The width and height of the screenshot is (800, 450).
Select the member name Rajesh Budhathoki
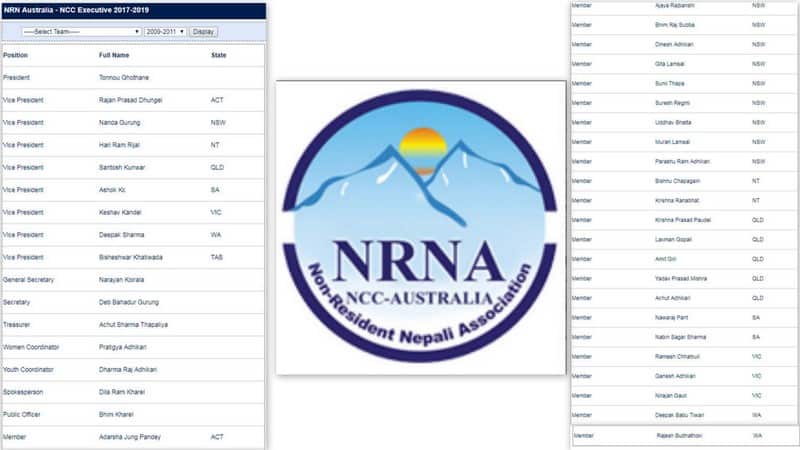[679, 436]
